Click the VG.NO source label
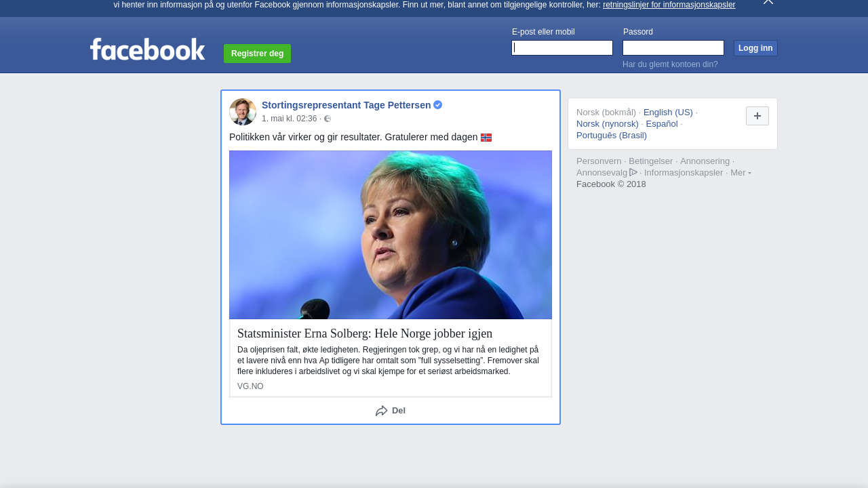The height and width of the screenshot is (488, 868). coord(250,386)
